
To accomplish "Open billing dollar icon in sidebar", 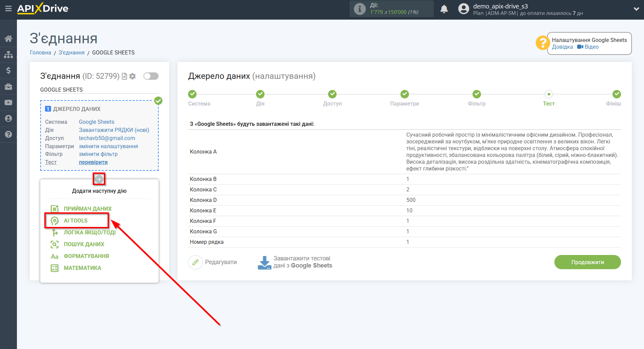I will 8,70.
